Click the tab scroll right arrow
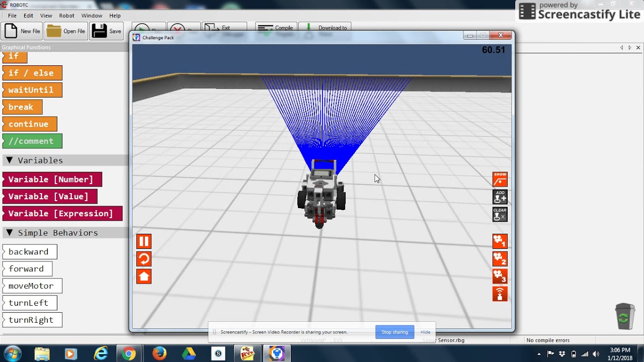 tap(629, 48)
